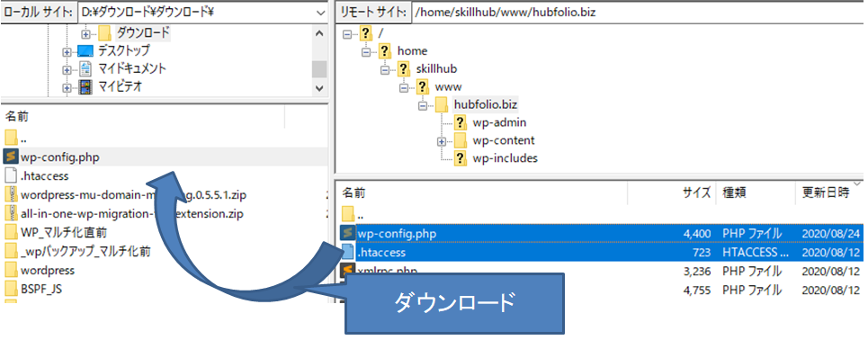868x340 pixels.
Task: Collapse the hubfolio.biz remote tree node
Action: pos(423,104)
